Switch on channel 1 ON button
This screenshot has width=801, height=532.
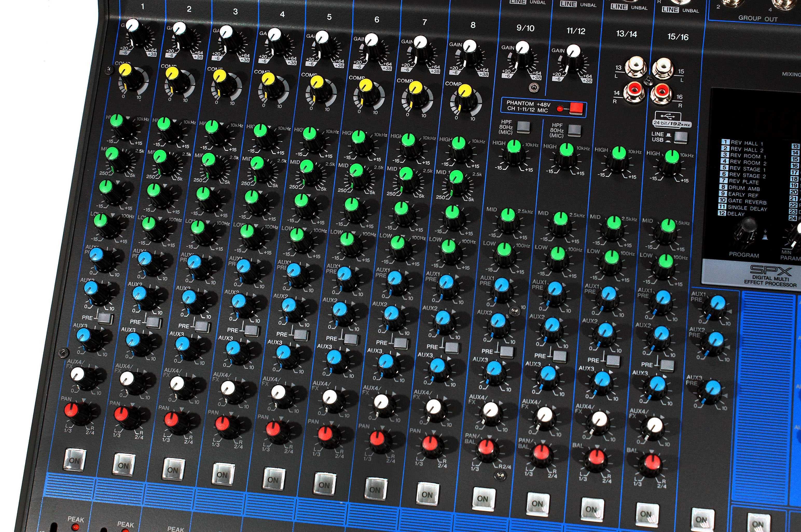pos(75,460)
